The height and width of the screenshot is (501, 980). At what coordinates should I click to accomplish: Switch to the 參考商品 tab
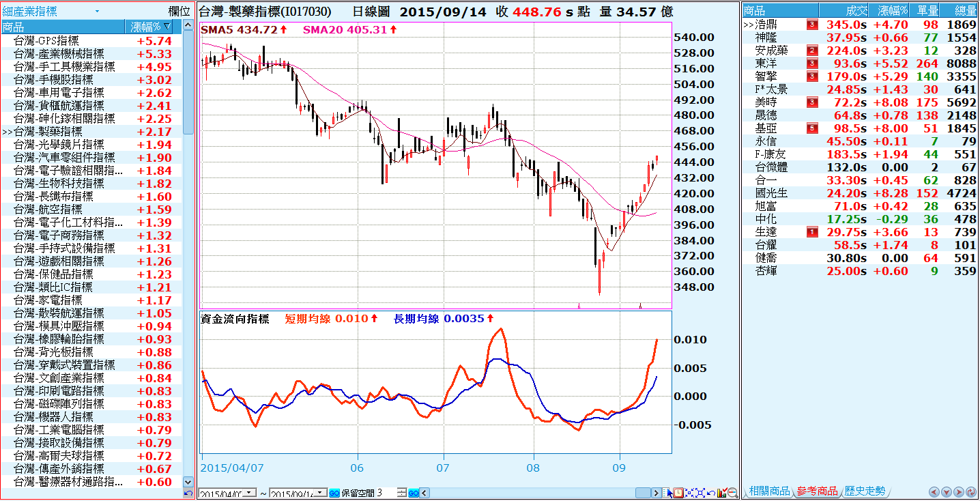817,491
